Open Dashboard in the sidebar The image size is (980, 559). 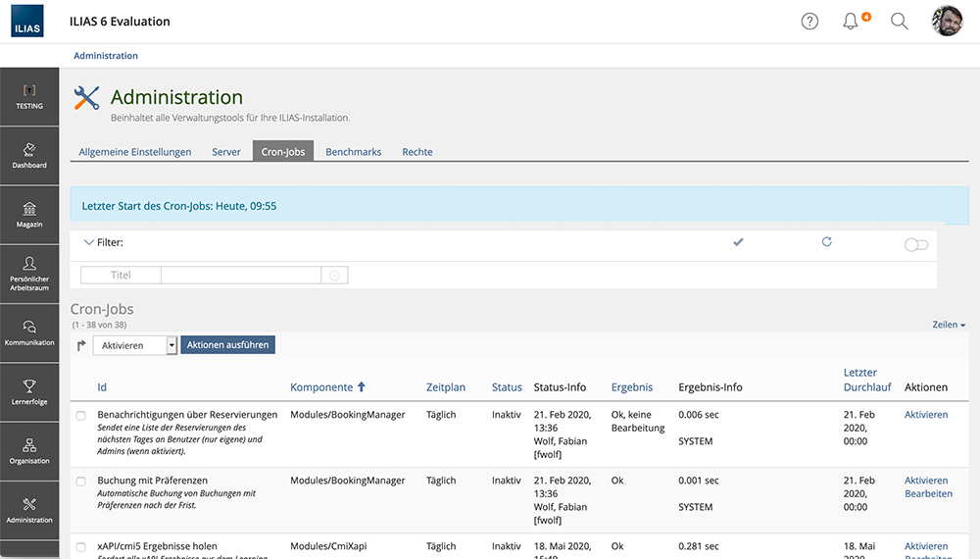[x=29, y=155]
